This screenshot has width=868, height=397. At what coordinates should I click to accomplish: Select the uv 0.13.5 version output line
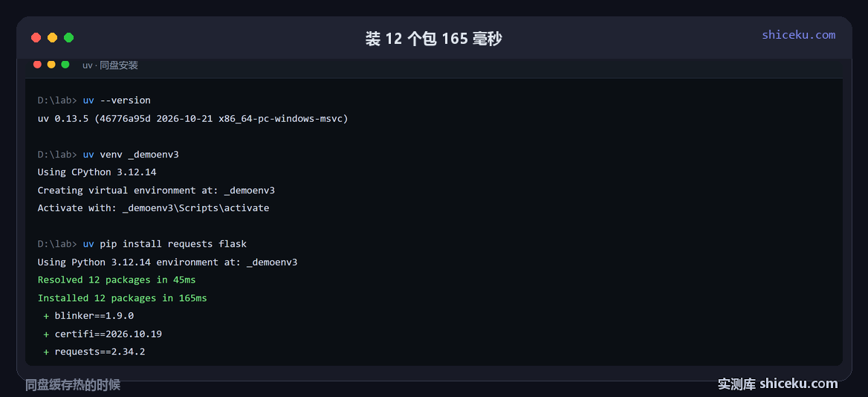click(x=192, y=118)
